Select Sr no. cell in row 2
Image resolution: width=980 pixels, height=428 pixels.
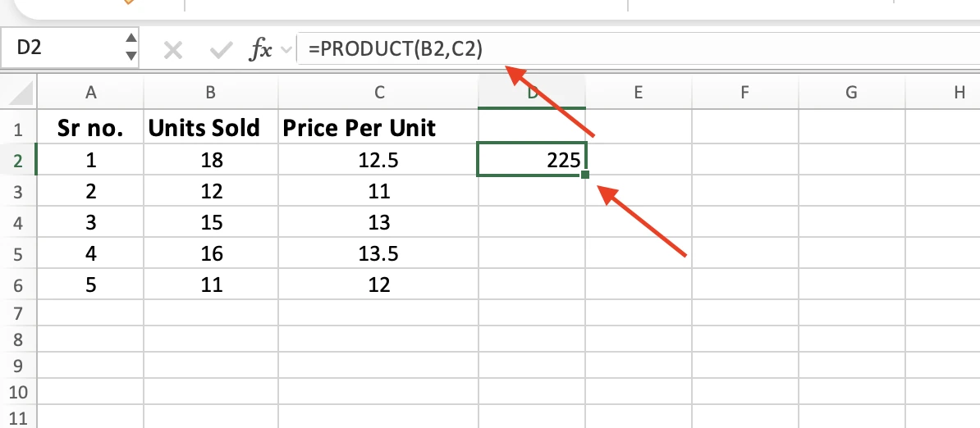pyautogui.click(x=90, y=161)
